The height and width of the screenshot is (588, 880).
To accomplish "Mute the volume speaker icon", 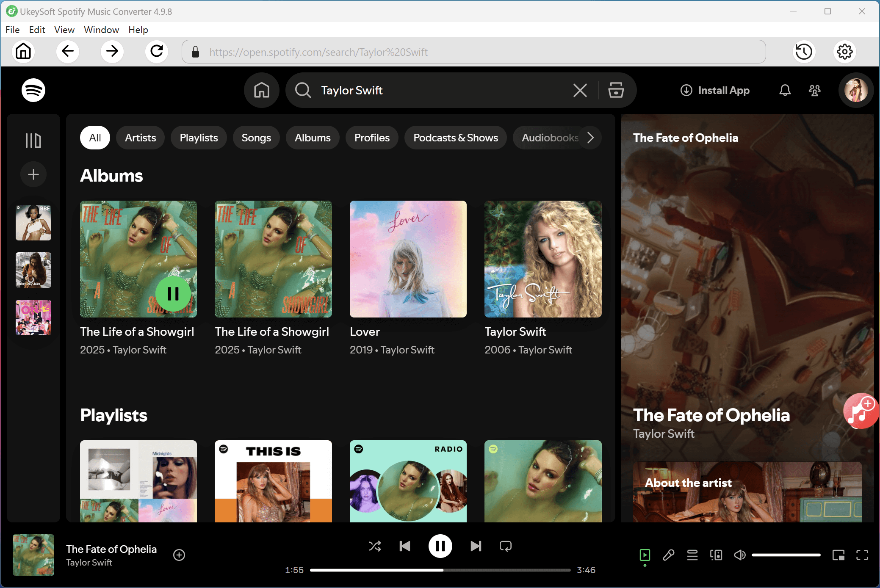I will click(740, 555).
